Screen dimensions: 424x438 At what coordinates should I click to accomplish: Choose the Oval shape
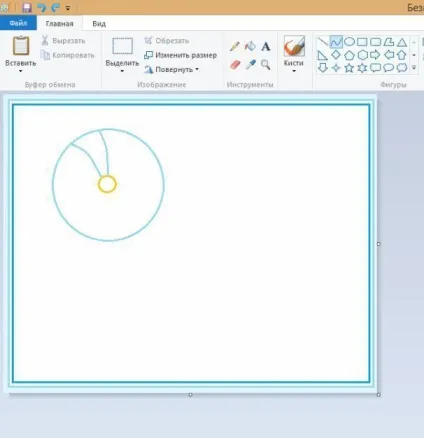349,42
